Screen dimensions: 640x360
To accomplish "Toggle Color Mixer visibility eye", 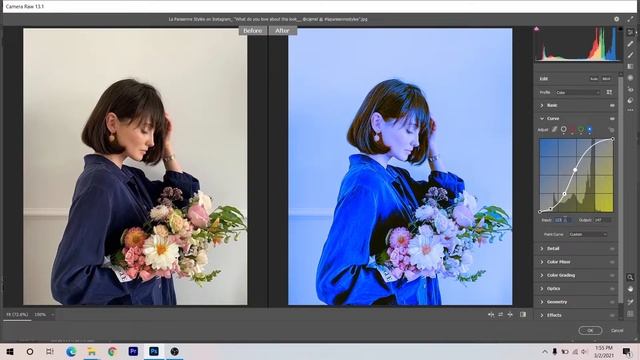I will point(612,262).
